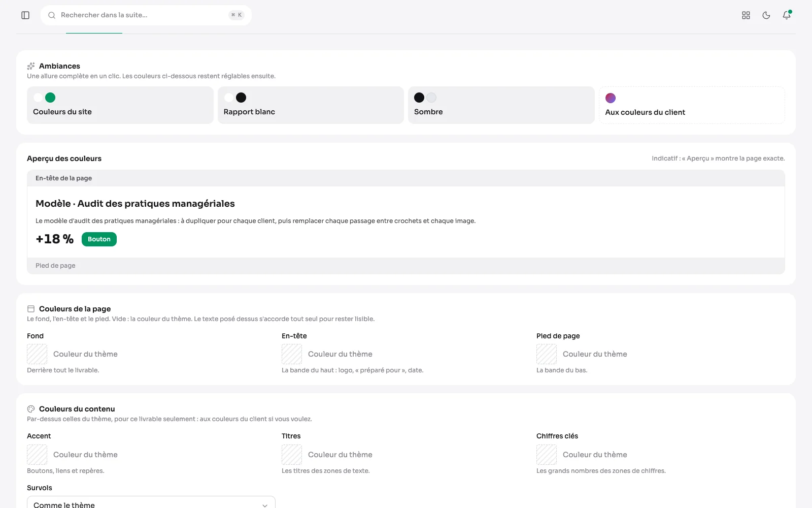Click the Couleurs de la page icon
The image size is (812, 508).
click(x=31, y=309)
